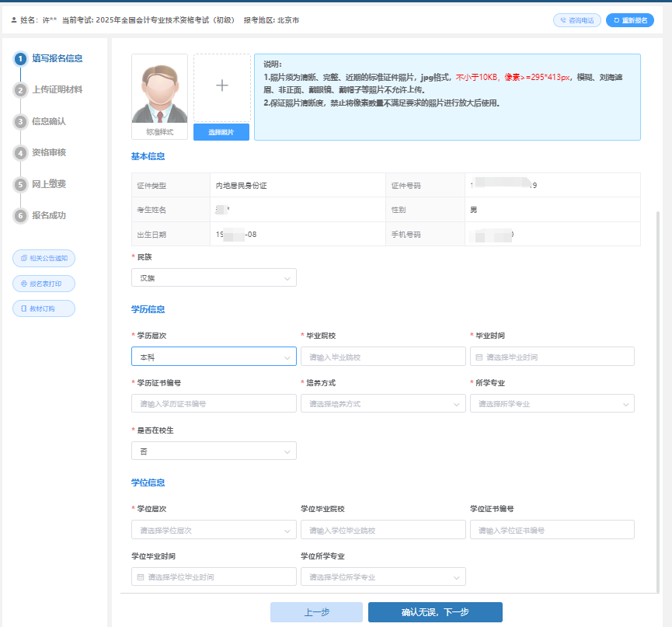This screenshot has height=627, width=672.
Task: Click the 选择照片 button
Action: 221,132
